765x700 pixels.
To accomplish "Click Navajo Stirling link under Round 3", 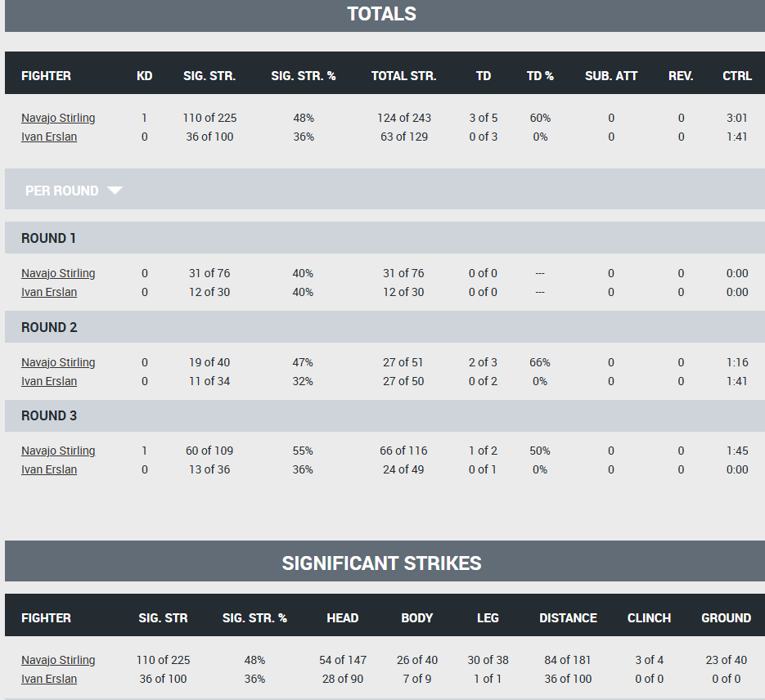I will (x=58, y=451).
